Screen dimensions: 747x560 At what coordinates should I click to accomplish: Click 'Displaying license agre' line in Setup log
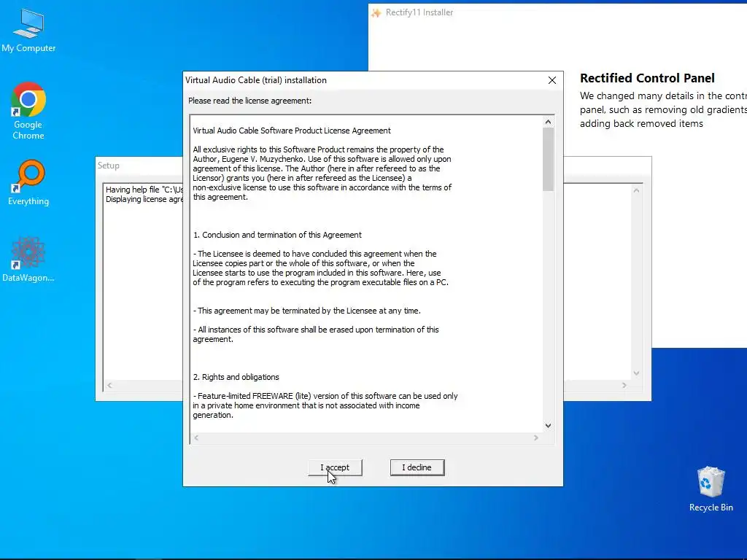click(144, 199)
